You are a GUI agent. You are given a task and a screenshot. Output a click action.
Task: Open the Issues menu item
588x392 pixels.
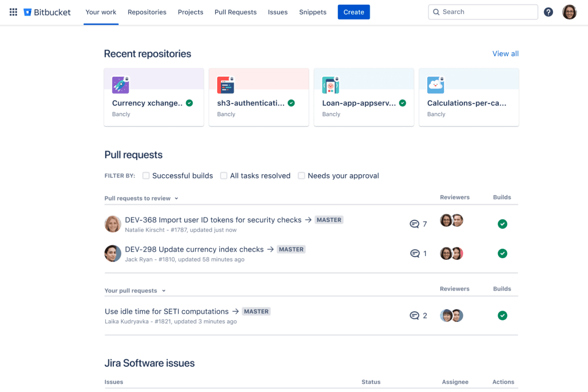click(x=278, y=12)
